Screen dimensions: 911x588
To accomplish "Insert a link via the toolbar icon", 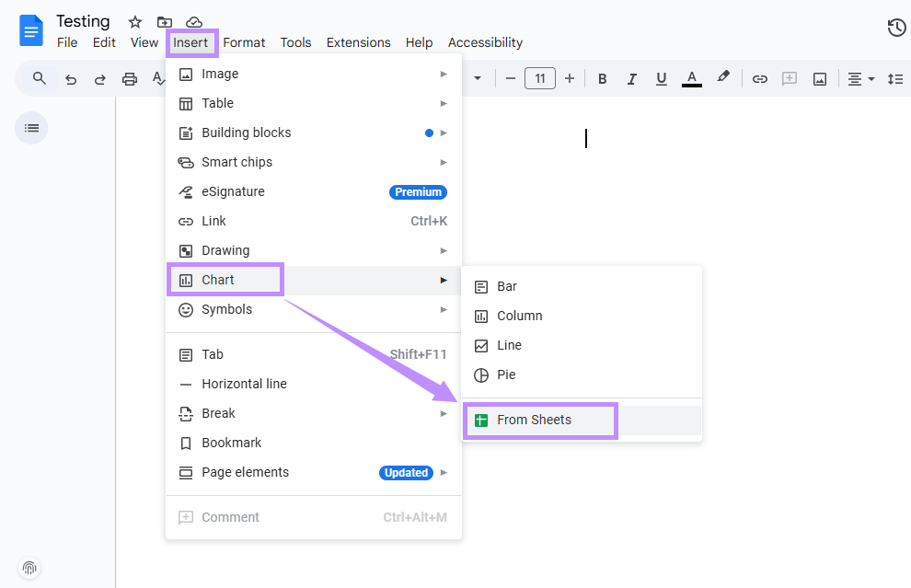I will pyautogui.click(x=760, y=78).
